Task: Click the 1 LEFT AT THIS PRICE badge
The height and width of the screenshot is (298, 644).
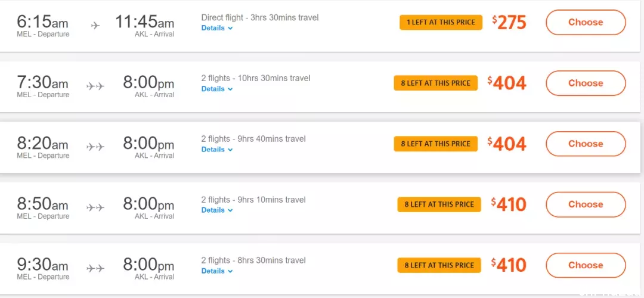Action: (441, 23)
